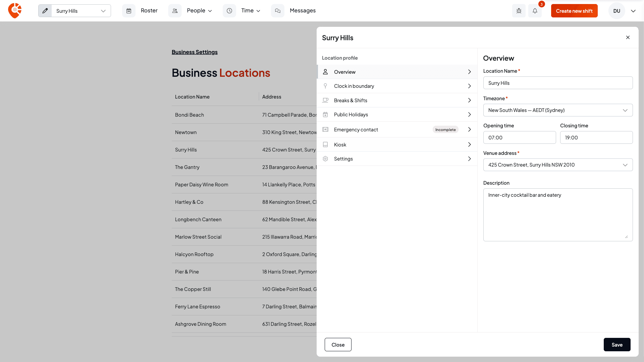Click the Time clock icon

pos(229,11)
